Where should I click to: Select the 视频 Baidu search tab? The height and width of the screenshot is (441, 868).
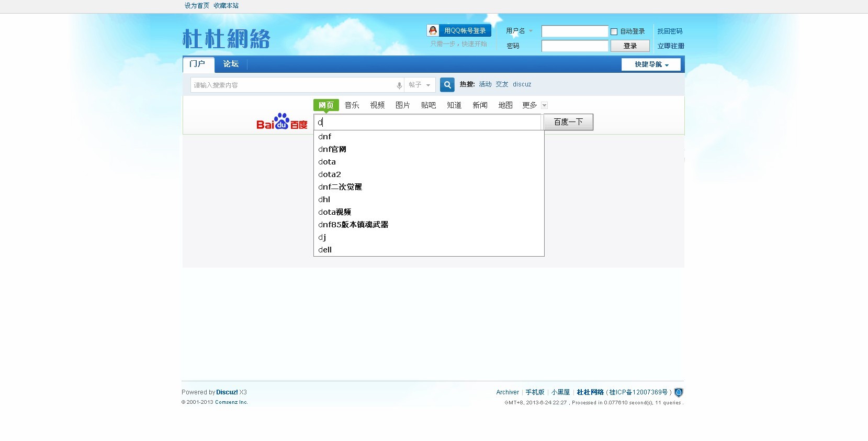[x=377, y=105]
